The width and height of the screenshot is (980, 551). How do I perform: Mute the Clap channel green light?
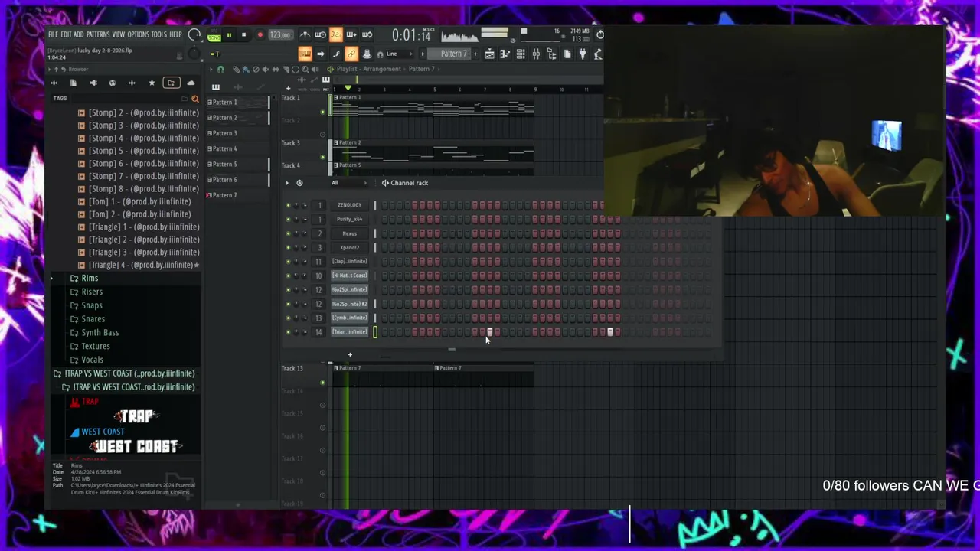pos(288,262)
